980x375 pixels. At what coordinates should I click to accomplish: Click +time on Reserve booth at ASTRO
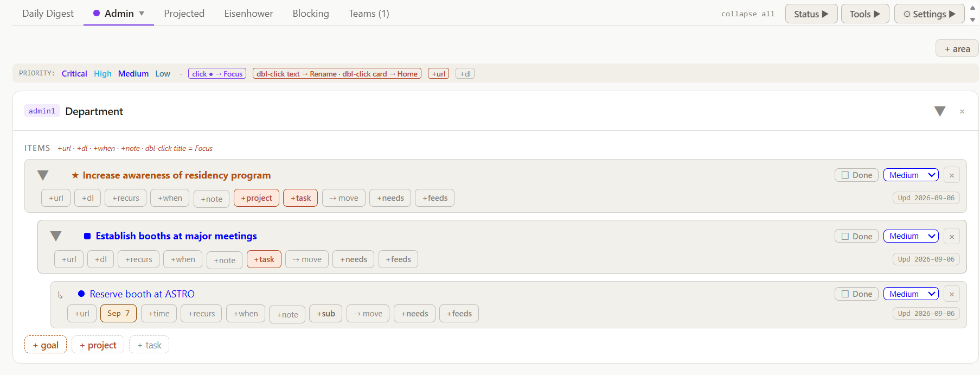pyautogui.click(x=159, y=314)
